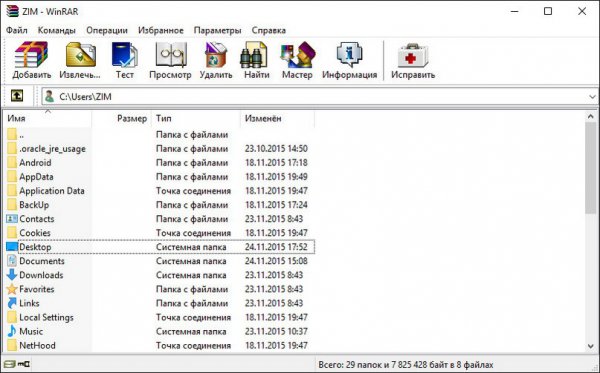The width and height of the screenshot is (600, 373).
Task: Select the BackUp folder row
Action: [x=160, y=205]
